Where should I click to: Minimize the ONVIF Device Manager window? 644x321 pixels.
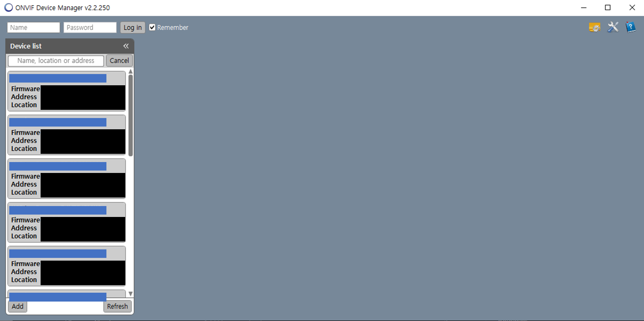tap(584, 8)
